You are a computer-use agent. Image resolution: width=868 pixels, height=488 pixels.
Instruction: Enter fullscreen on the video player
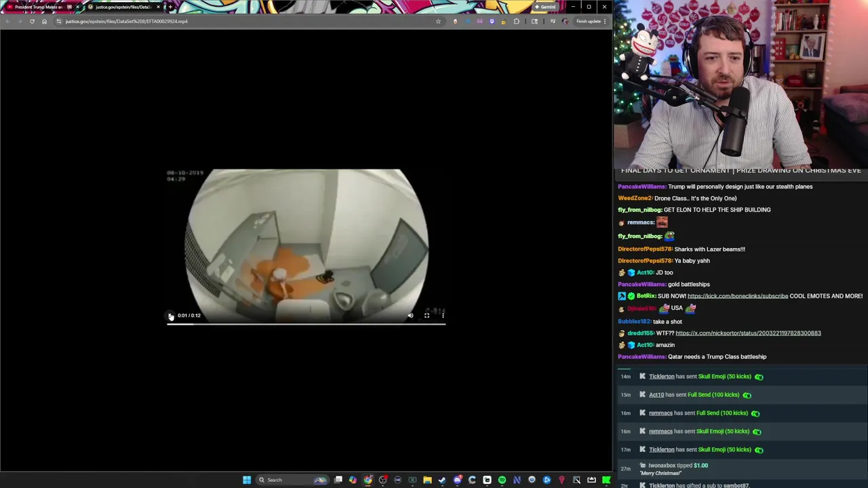pyautogui.click(x=427, y=315)
